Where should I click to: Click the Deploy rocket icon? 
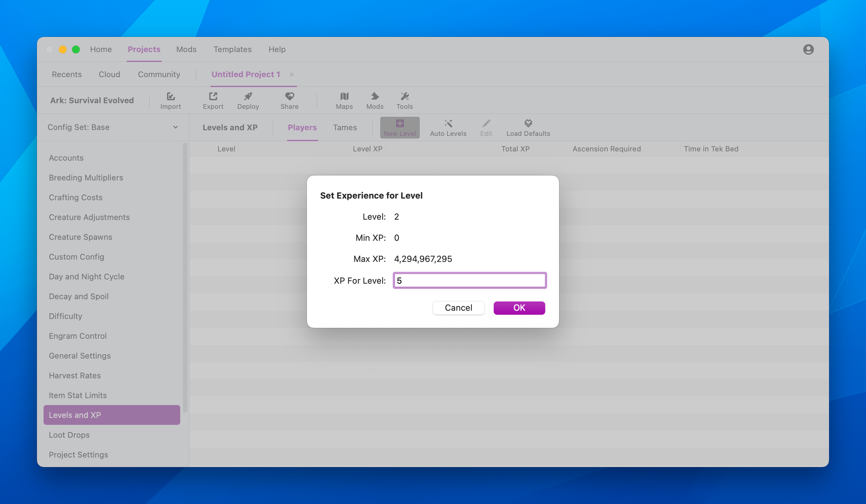pos(248,97)
